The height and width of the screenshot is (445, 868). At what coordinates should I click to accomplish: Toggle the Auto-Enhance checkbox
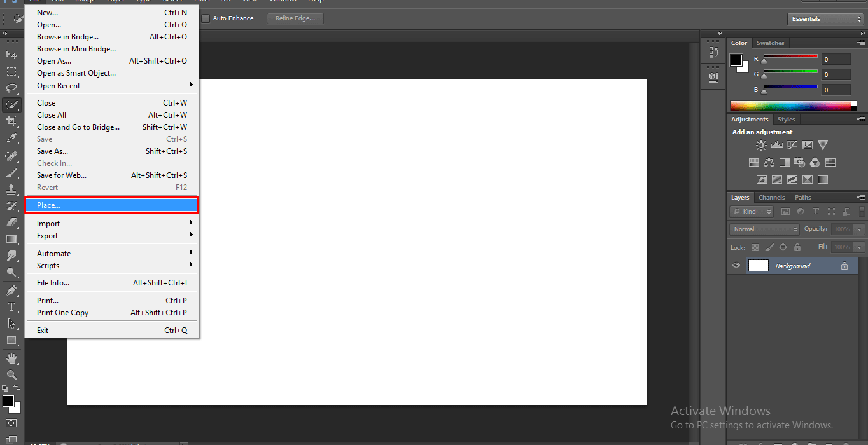click(206, 18)
